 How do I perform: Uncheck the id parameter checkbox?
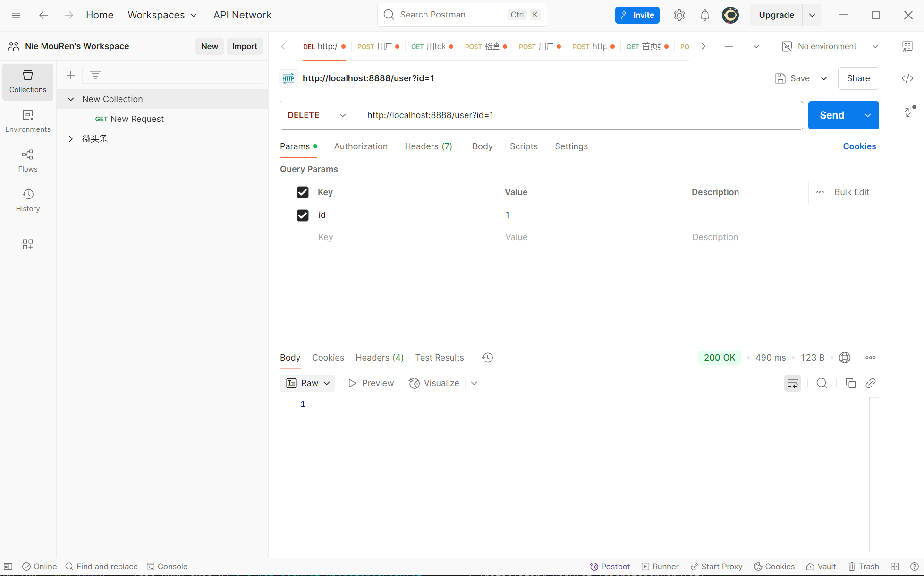pyautogui.click(x=303, y=215)
